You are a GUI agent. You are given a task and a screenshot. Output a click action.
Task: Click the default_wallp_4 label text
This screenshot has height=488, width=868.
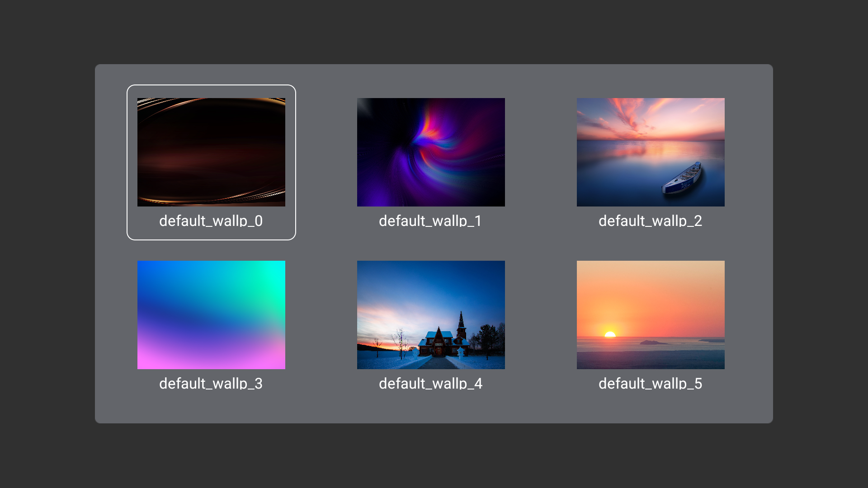coord(430,383)
